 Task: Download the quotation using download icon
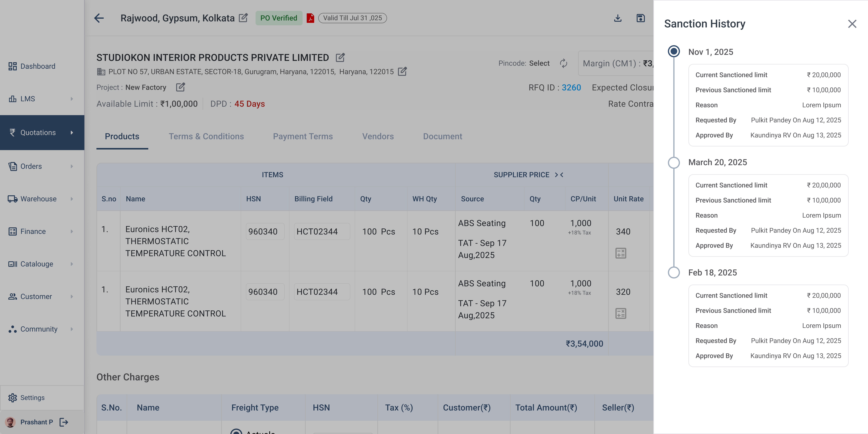coord(618,18)
